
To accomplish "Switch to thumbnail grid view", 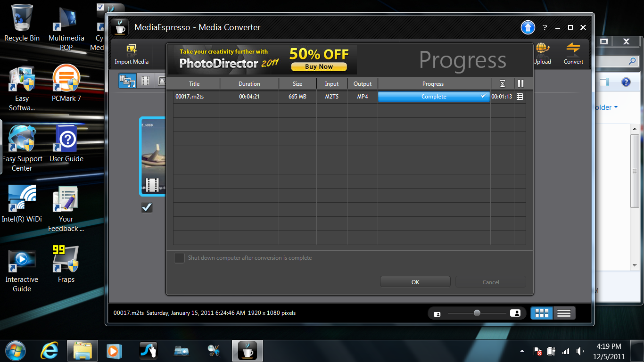I will (542, 313).
